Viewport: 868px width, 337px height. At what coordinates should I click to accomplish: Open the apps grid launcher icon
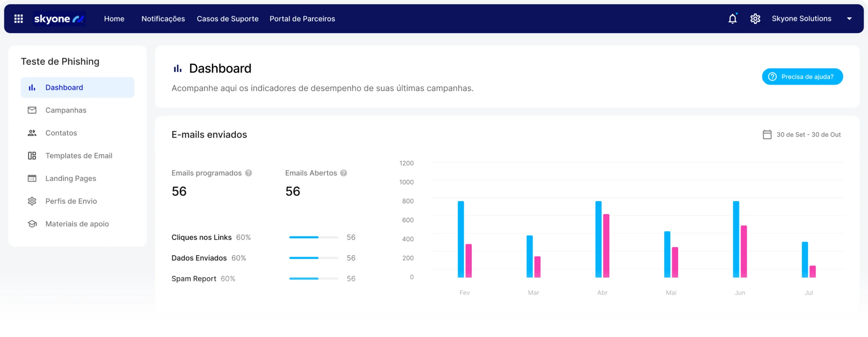click(19, 19)
